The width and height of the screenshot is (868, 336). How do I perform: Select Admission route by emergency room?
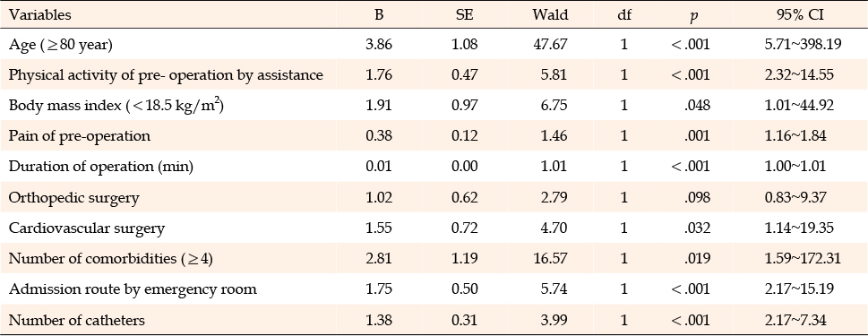pos(133,289)
